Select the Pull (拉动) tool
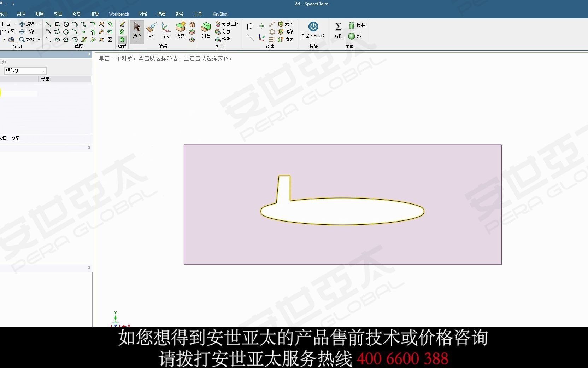Image resolution: width=588 pixels, height=368 pixels. (x=151, y=31)
